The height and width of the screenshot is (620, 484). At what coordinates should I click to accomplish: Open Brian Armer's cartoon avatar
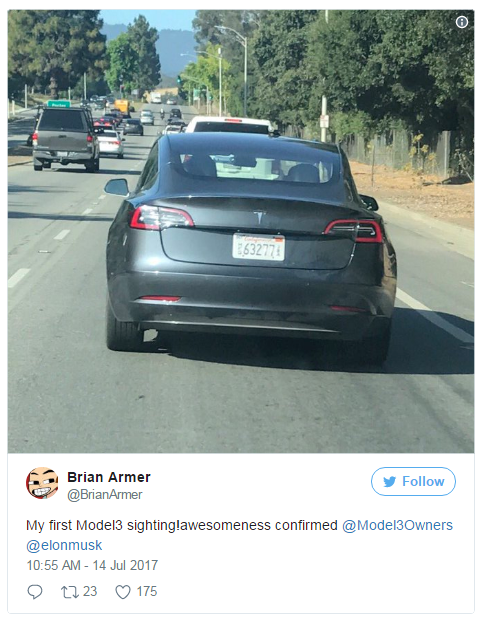coord(42,483)
